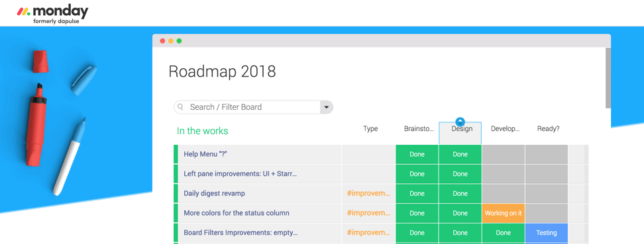This screenshot has width=644, height=244.
Task: Click the red window close dot
Action: tap(162, 41)
